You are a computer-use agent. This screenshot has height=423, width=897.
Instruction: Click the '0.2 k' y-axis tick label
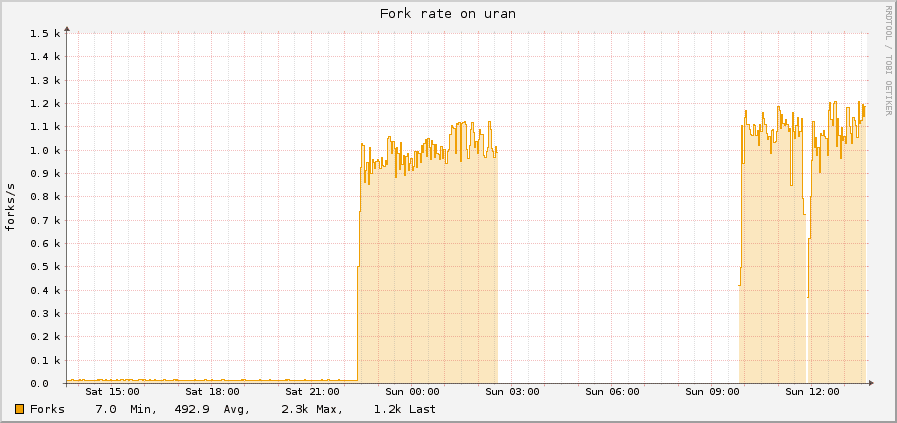[45, 337]
